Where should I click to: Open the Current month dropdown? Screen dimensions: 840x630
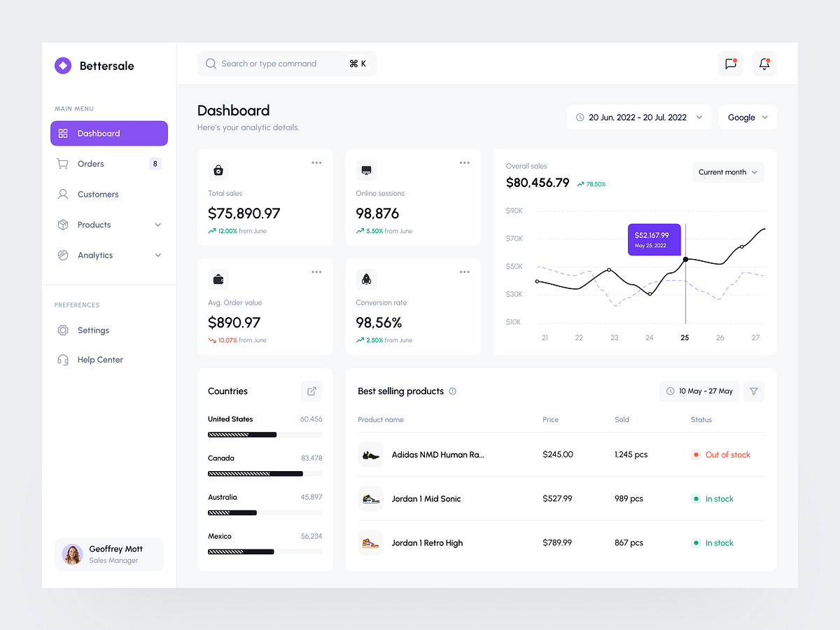[727, 171]
